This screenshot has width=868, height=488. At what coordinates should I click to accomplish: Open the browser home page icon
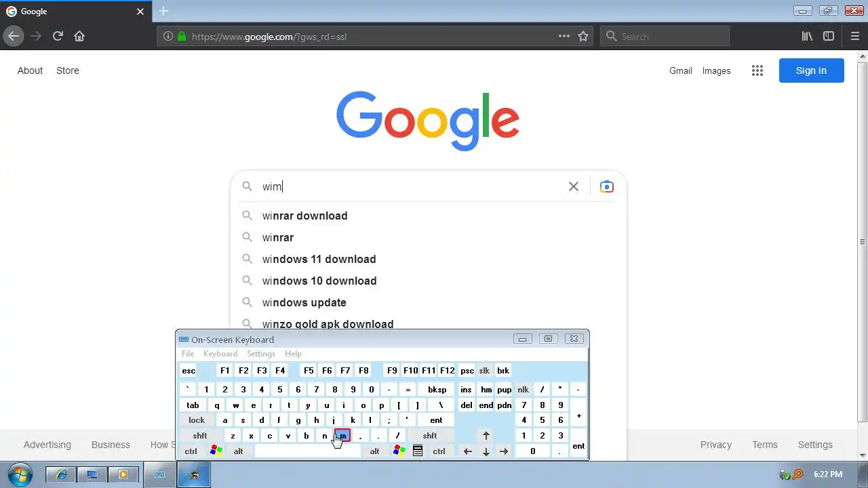[x=79, y=36]
